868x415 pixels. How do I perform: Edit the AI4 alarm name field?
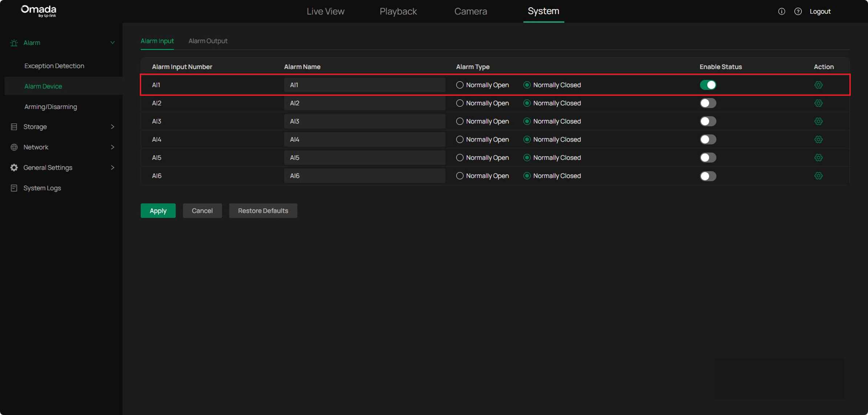364,139
